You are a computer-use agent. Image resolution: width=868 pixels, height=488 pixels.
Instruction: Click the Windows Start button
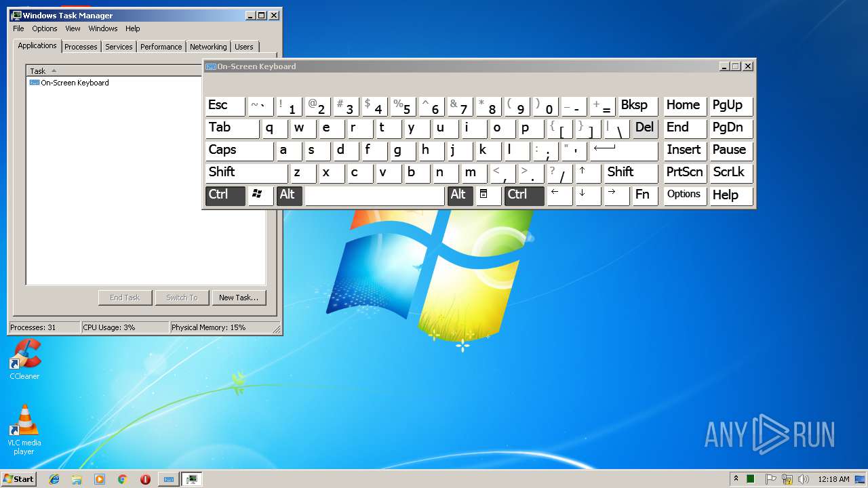pos(19,479)
